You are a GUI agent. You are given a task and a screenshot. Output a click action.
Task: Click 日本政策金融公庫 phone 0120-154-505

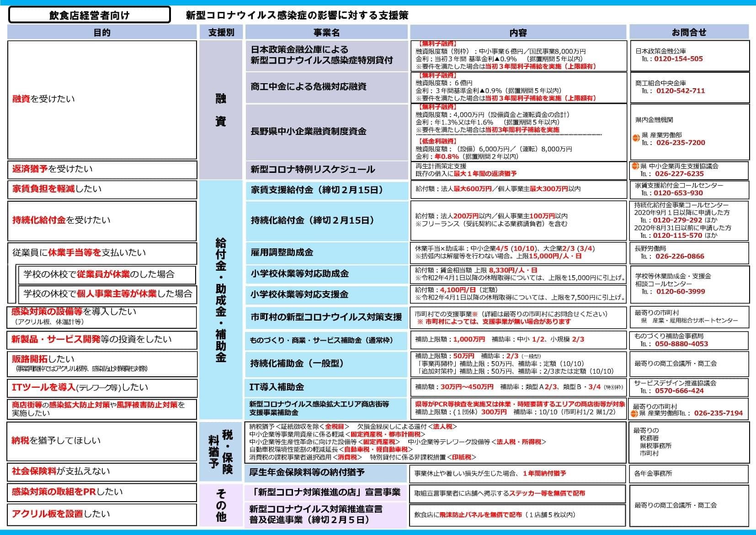pyautogui.click(x=678, y=59)
